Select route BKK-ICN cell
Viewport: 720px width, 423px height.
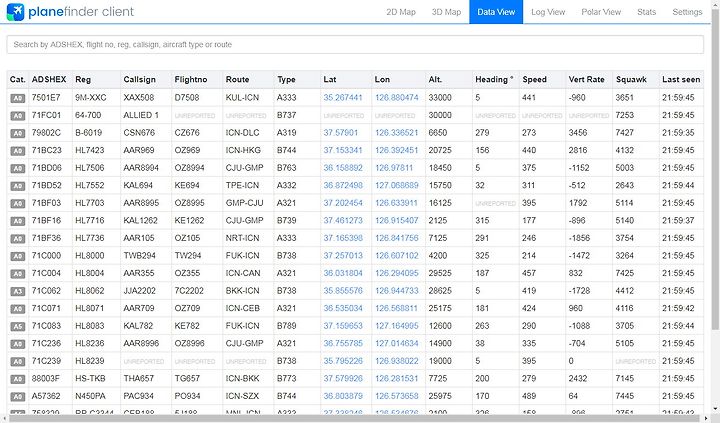tap(248, 291)
